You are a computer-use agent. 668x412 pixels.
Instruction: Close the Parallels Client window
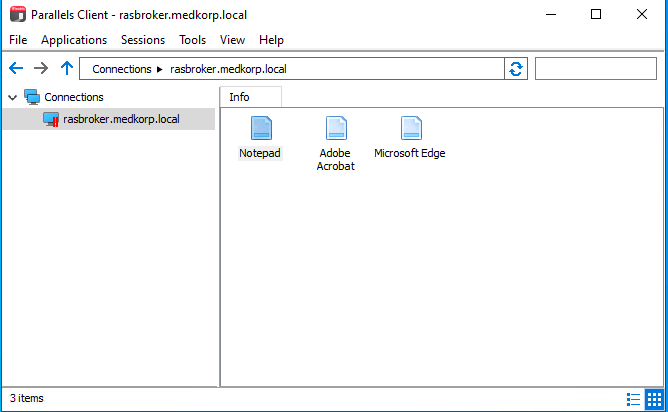tap(642, 14)
